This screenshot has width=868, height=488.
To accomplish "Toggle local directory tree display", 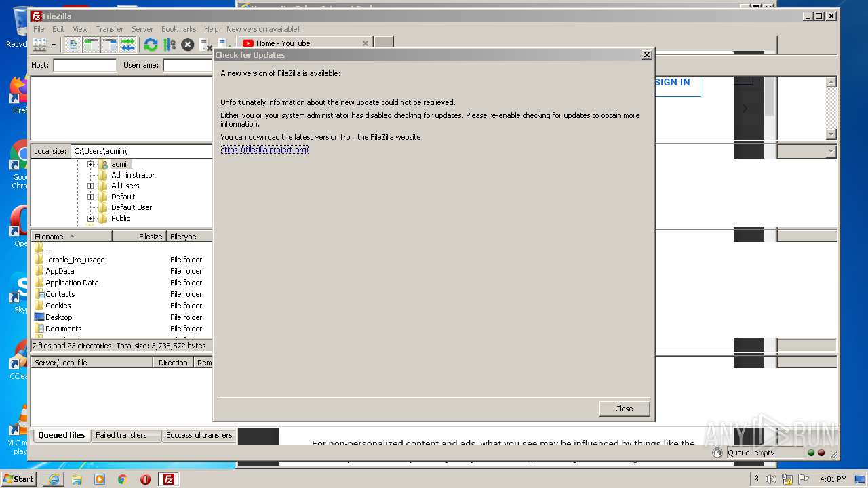I will click(x=92, y=45).
